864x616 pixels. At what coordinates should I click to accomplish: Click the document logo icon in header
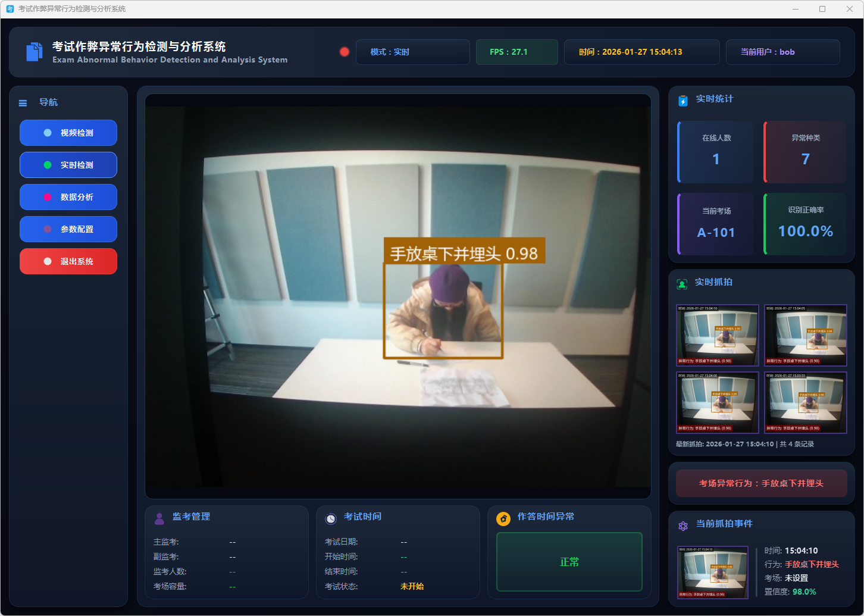click(35, 52)
